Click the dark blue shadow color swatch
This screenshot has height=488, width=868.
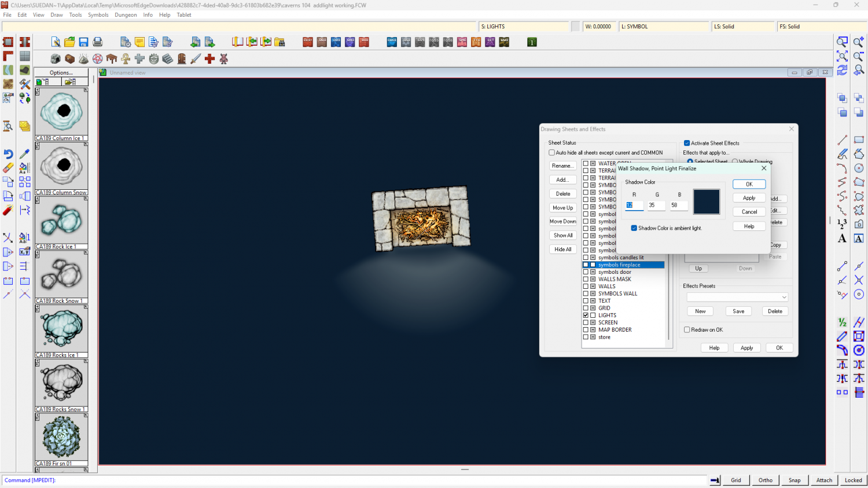[706, 202]
